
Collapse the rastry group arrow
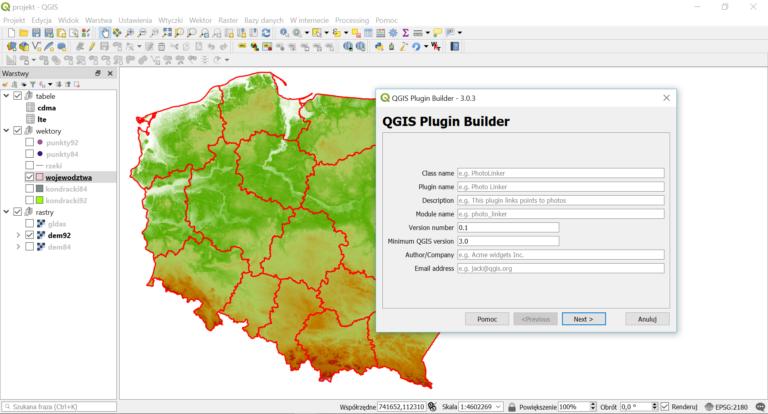[x=6, y=212]
